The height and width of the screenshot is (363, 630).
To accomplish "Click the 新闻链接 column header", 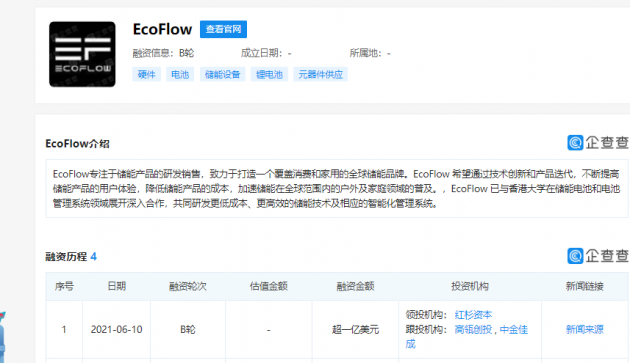I will (x=585, y=286).
